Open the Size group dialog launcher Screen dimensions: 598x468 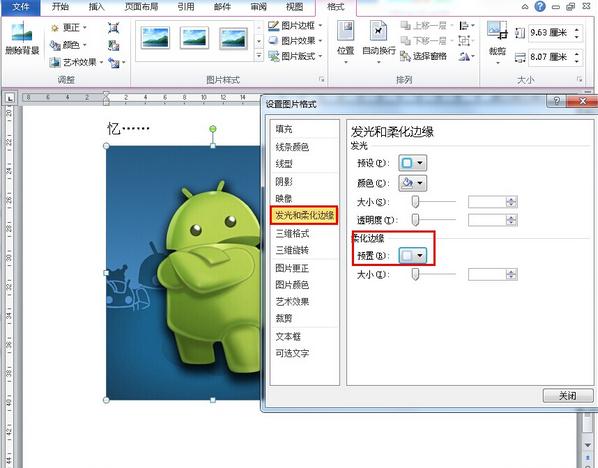pos(579,80)
